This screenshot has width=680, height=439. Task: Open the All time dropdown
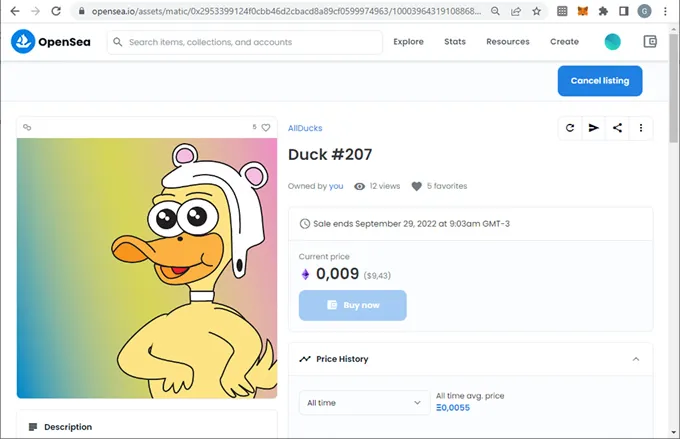[364, 403]
